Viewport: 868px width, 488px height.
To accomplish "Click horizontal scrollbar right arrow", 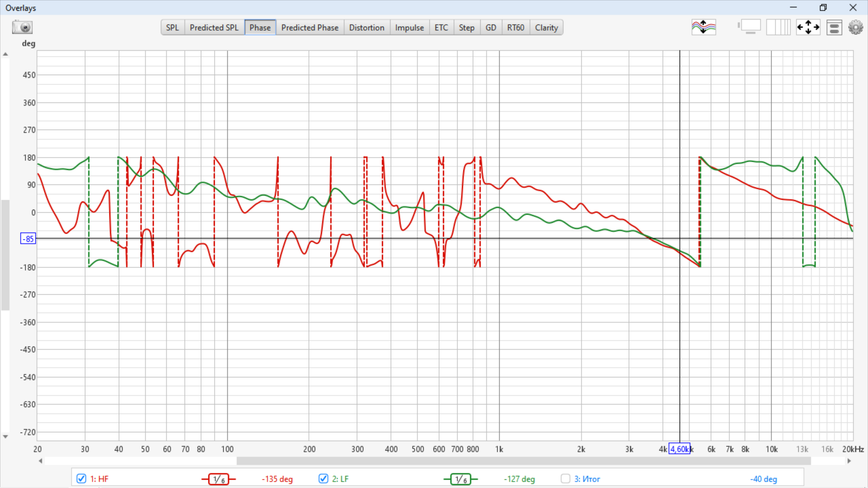I will (849, 461).
